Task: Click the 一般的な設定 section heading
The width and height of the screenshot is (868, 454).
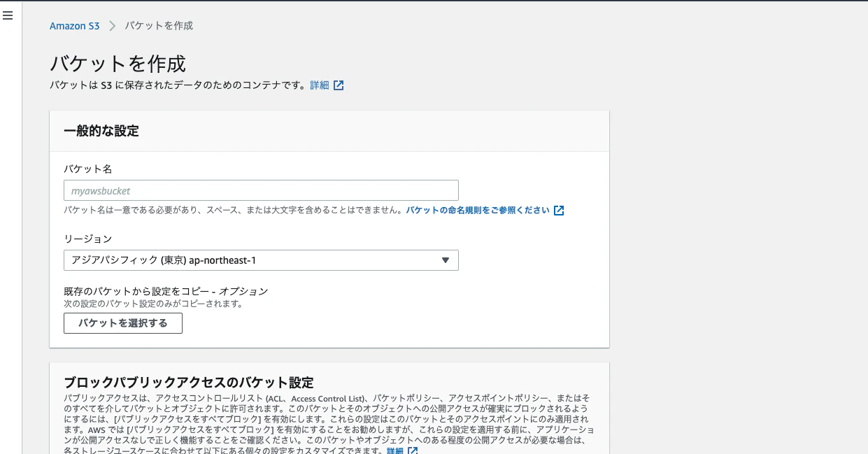Action: [x=101, y=131]
